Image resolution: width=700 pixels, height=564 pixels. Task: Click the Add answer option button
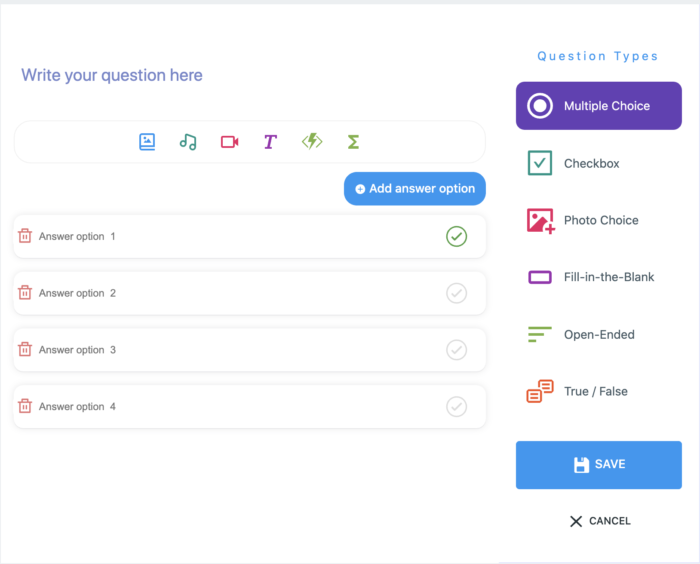click(x=415, y=189)
